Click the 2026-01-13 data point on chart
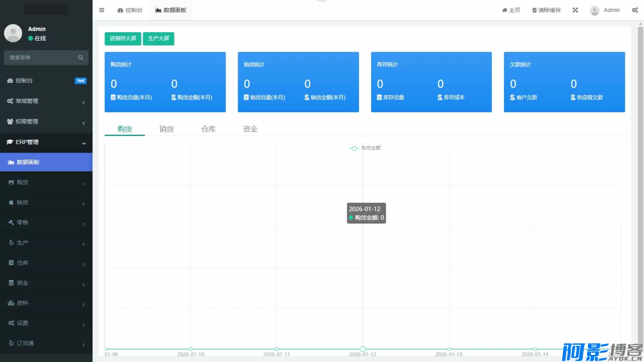 449,349
